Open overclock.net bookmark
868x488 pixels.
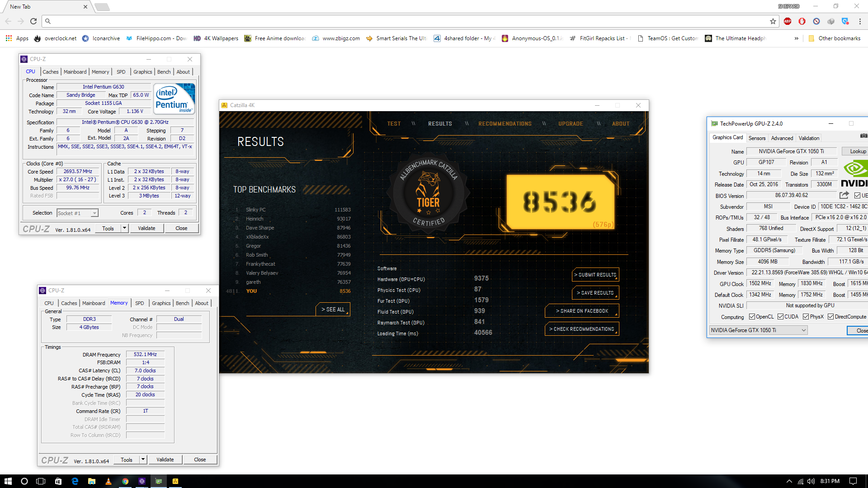click(55, 38)
